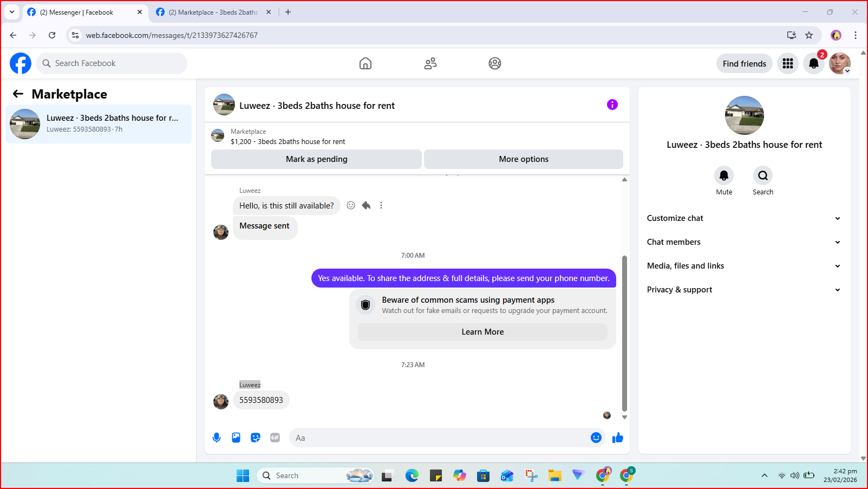Image resolution: width=868 pixels, height=489 pixels.
Task: Open Copilot from taskbar
Action: 460,475
